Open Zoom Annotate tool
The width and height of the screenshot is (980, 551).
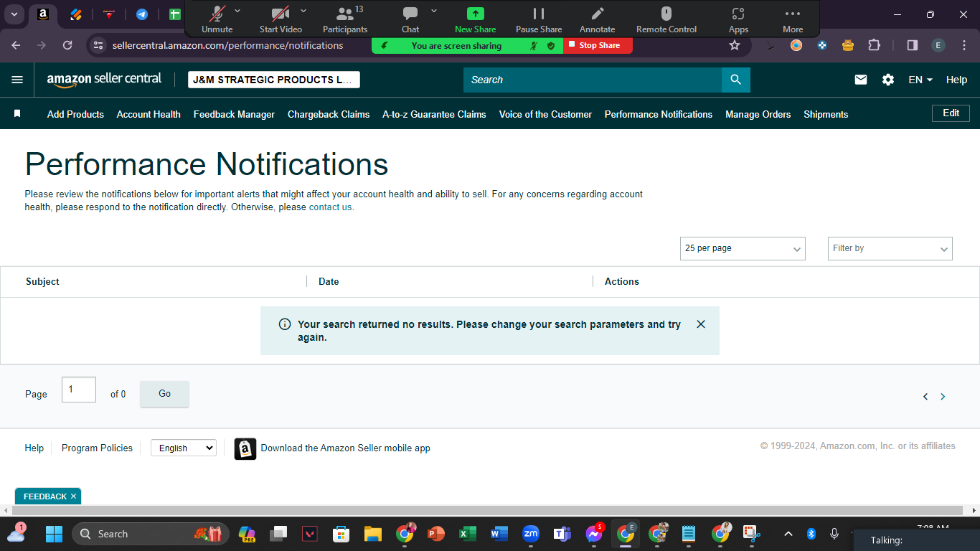pos(598,19)
